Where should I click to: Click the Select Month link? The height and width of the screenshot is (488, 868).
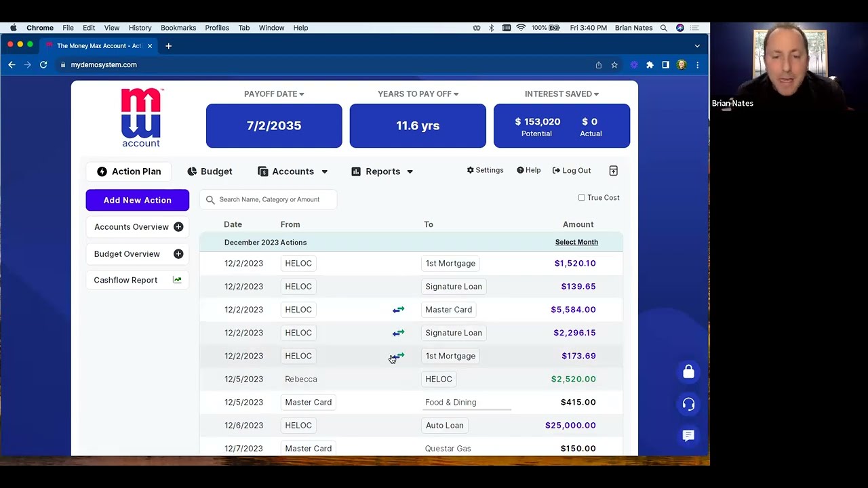[576, 242]
